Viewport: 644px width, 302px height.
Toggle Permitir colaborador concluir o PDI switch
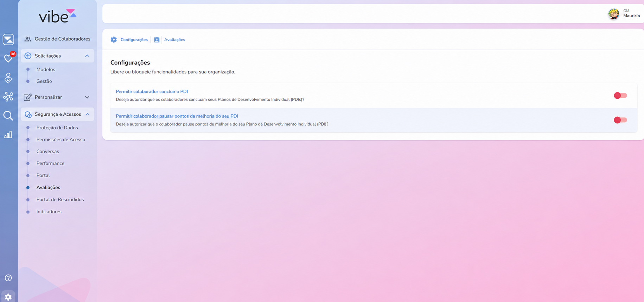[620, 96]
